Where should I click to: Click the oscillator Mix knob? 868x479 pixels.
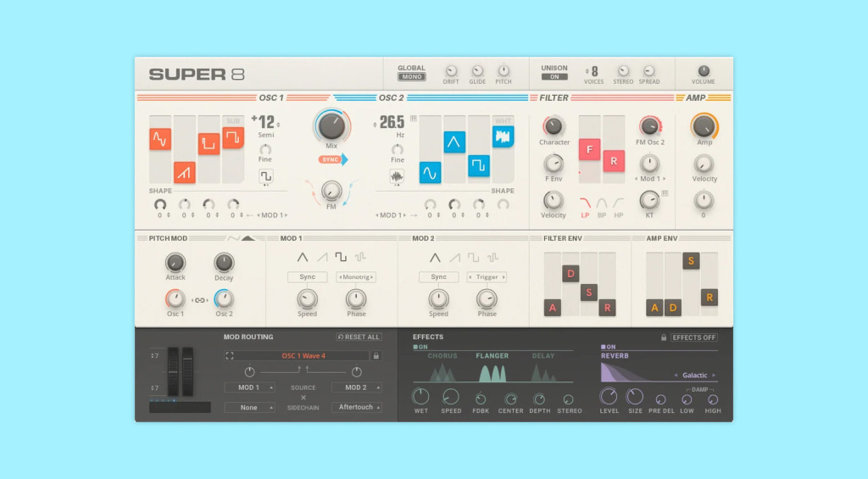point(331,126)
